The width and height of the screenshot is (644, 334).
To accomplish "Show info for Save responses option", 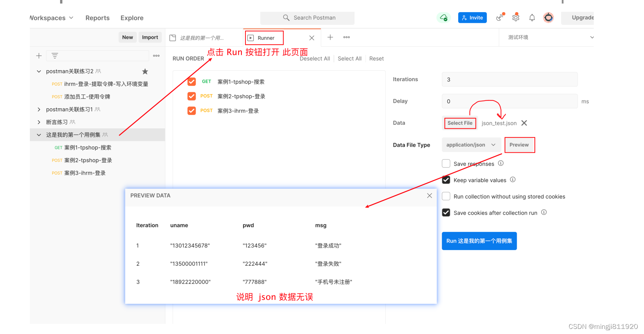I will [501, 163].
